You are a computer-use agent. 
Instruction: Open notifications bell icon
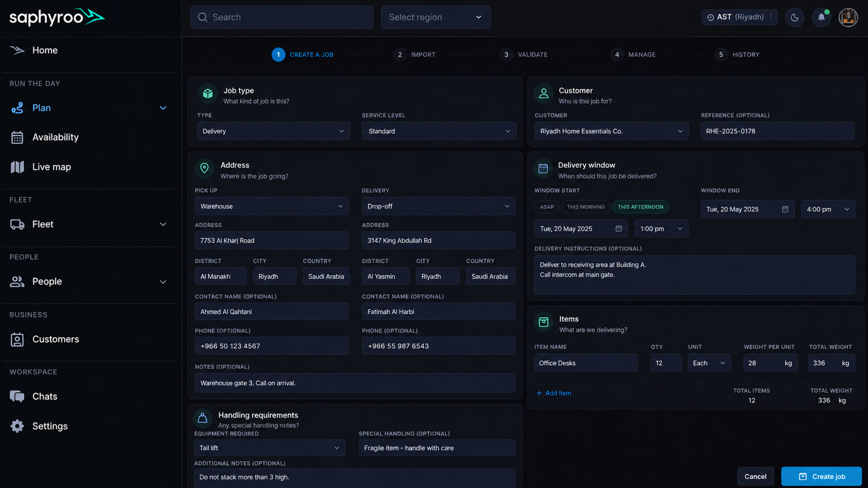[821, 17]
